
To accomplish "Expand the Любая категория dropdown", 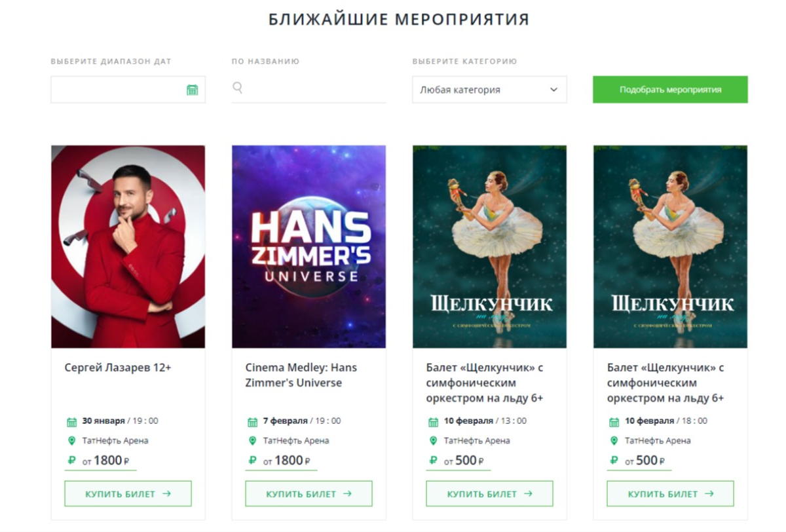I will 489,90.
